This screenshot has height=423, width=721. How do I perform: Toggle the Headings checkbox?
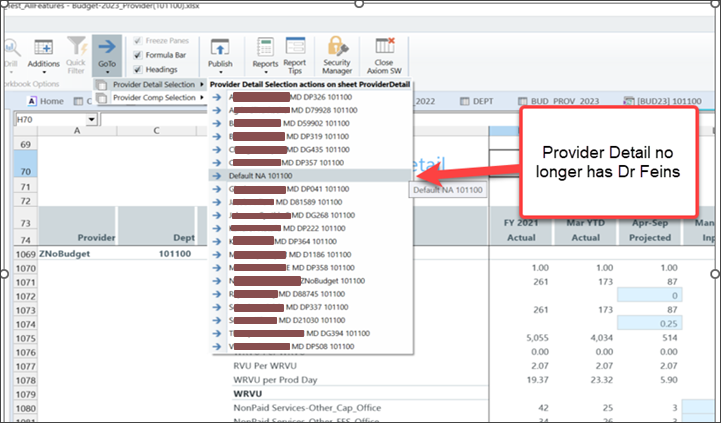(138, 69)
